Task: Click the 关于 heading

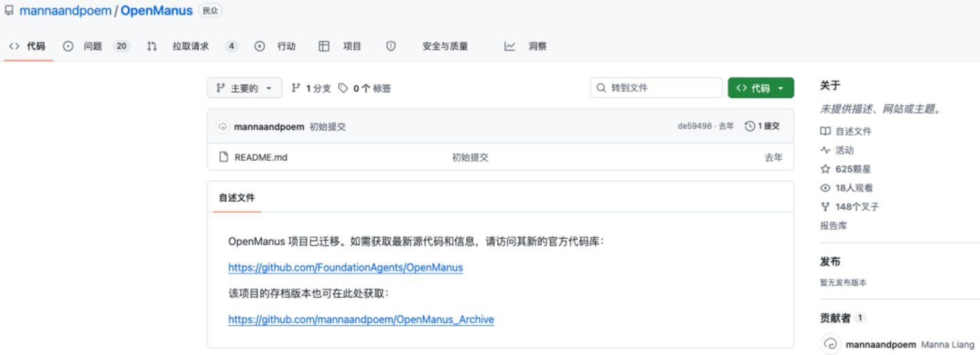Action: pyautogui.click(x=830, y=85)
